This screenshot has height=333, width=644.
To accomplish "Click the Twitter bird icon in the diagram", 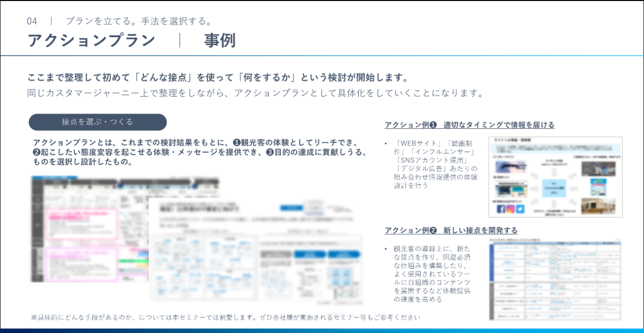I will click(x=520, y=209).
